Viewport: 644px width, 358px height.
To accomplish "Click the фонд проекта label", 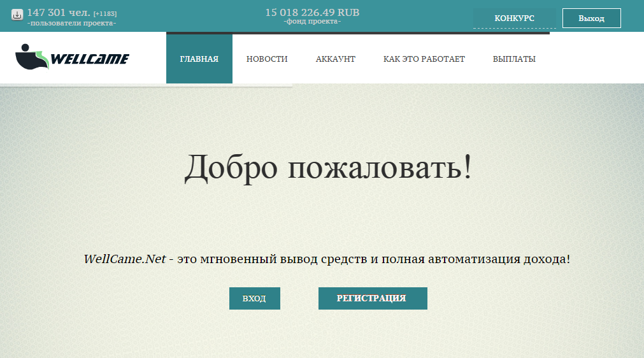I will coord(312,22).
